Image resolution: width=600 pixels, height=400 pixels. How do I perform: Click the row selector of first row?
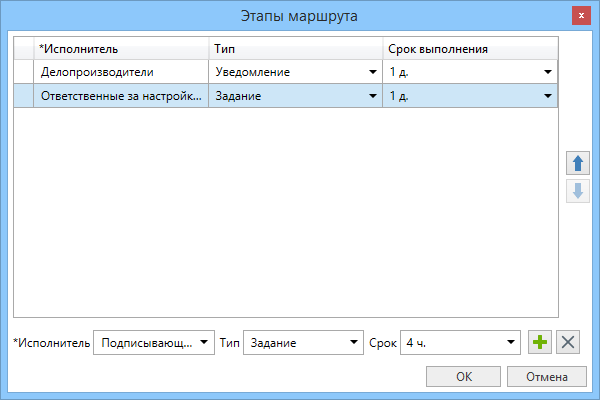coord(24,72)
